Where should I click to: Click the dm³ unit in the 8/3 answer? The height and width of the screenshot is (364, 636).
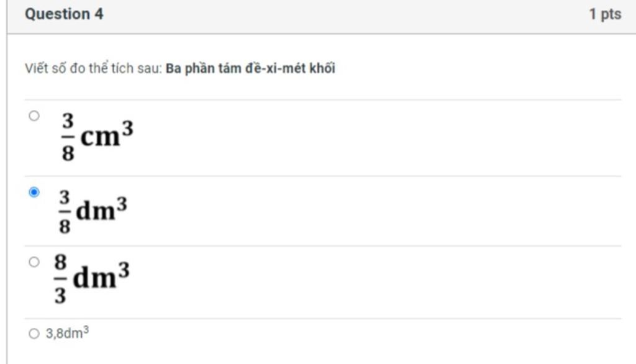tap(101, 276)
